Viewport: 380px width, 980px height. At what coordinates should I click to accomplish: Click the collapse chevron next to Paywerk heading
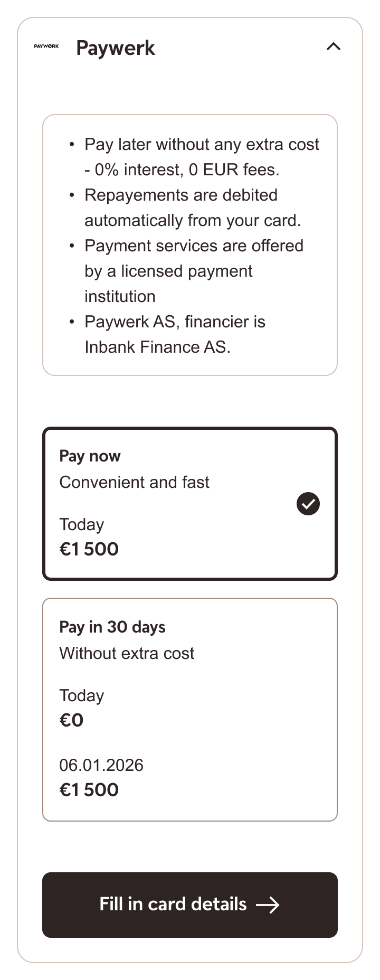click(x=333, y=46)
